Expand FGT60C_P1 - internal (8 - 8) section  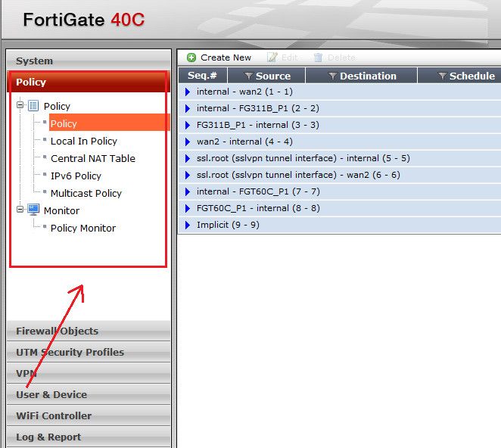[188, 208]
